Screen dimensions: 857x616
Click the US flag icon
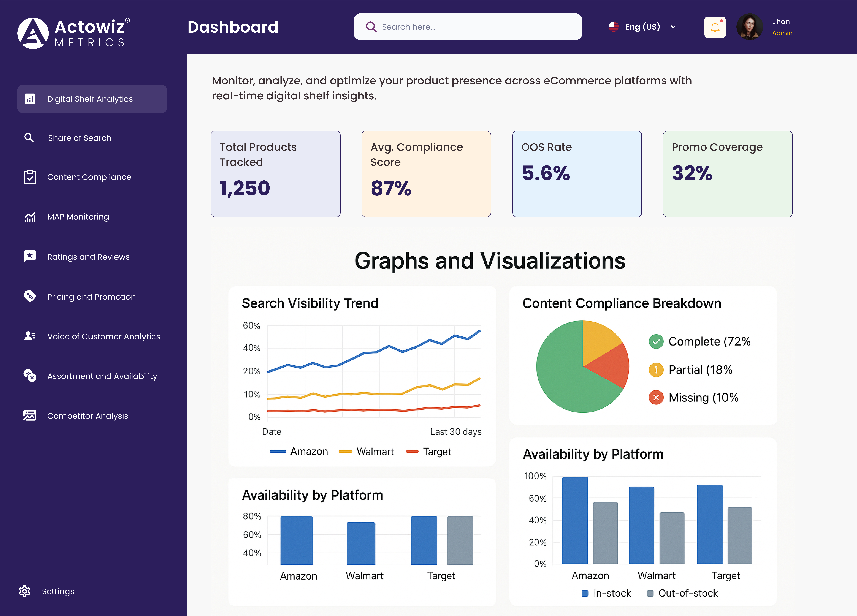[x=614, y=27]
